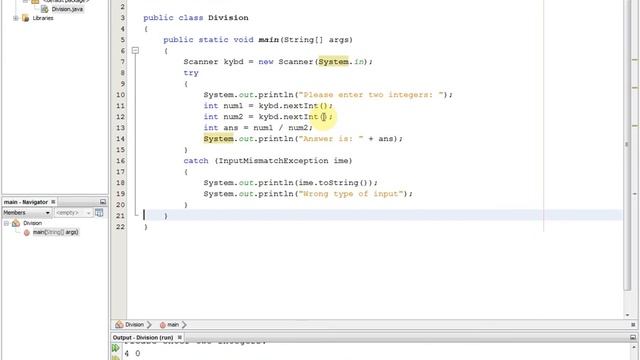640x360 pixels.
Task: Minimize the Output panel
Action: coord(633,337)
